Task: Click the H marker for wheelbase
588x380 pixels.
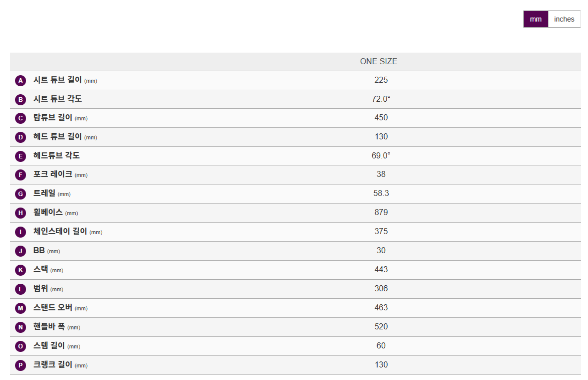Action: (x=21, y=213)
